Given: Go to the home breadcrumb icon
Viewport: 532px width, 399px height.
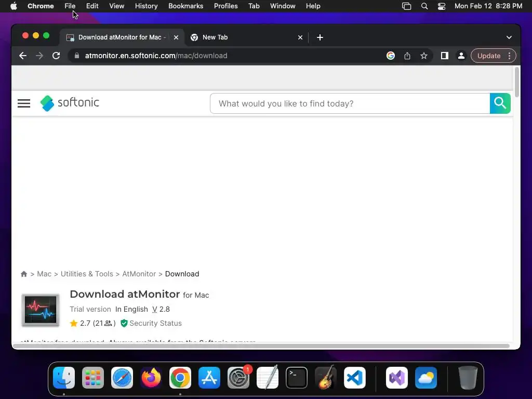Looking at the screenshot, I should [x=24, y=274].
